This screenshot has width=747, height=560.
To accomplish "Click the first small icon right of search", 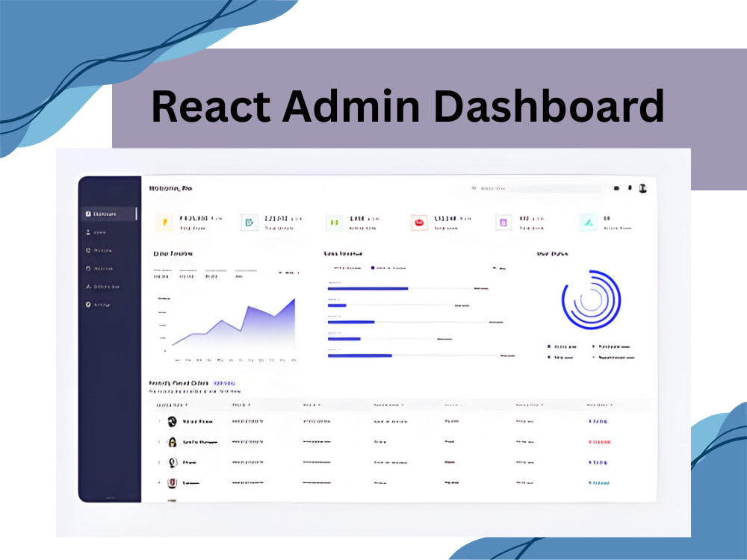I will coord(616,189).
